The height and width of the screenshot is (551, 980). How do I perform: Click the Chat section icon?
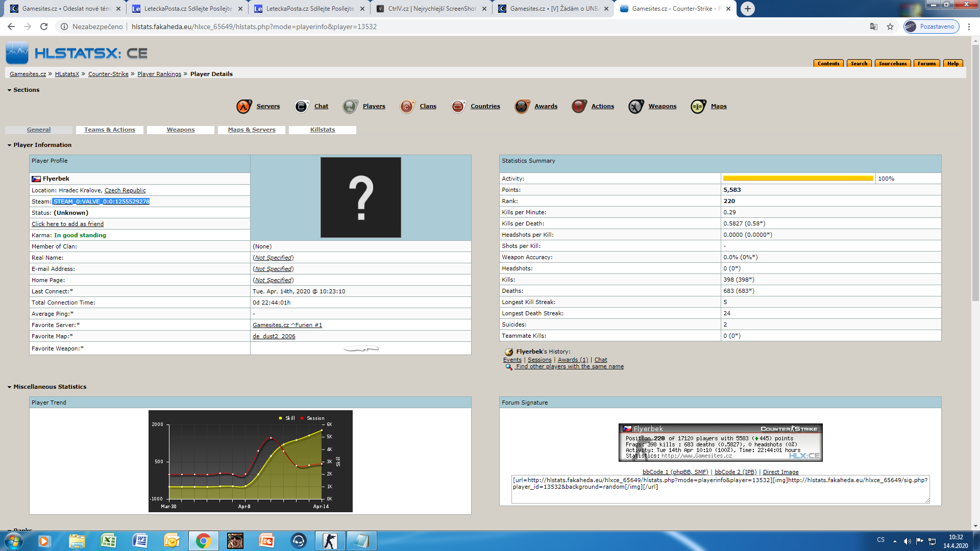pos(302,106)
